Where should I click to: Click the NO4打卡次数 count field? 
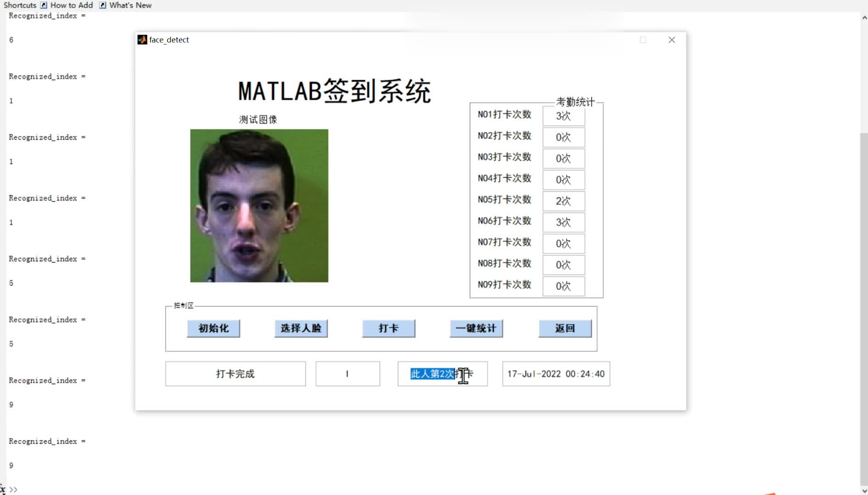(563, 180)
